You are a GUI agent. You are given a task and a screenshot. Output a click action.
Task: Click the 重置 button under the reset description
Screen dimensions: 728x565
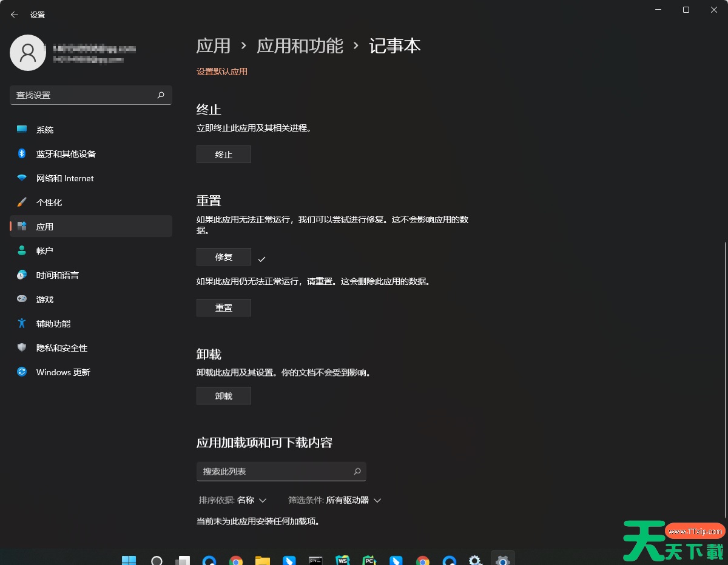tap(224, 308)
